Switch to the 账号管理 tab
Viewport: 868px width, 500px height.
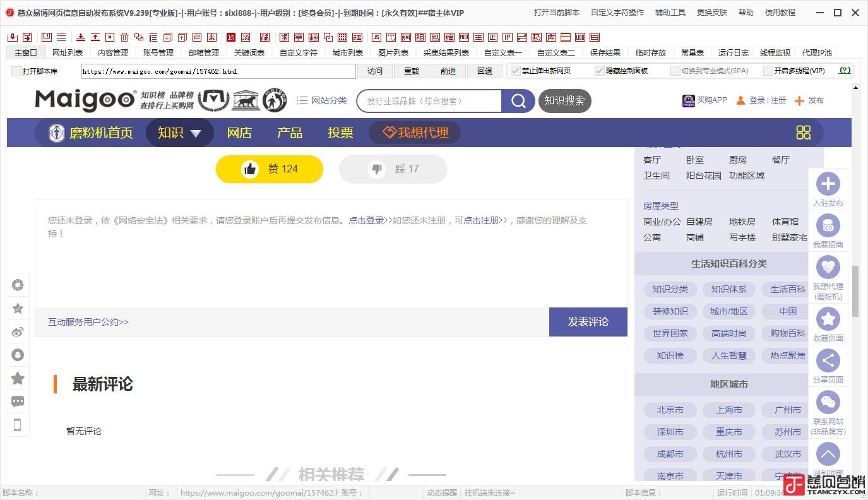tap(158, 53)
